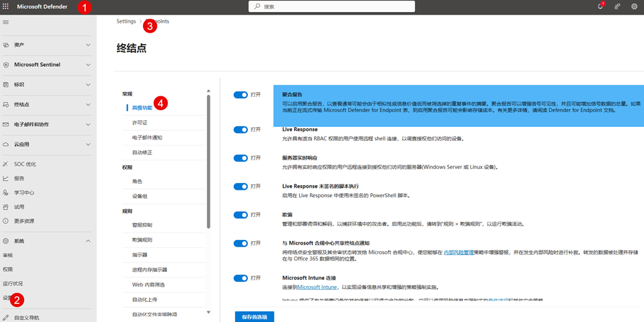
Task: Open 警报抑制 under 规则
Action: click(142, 225)
